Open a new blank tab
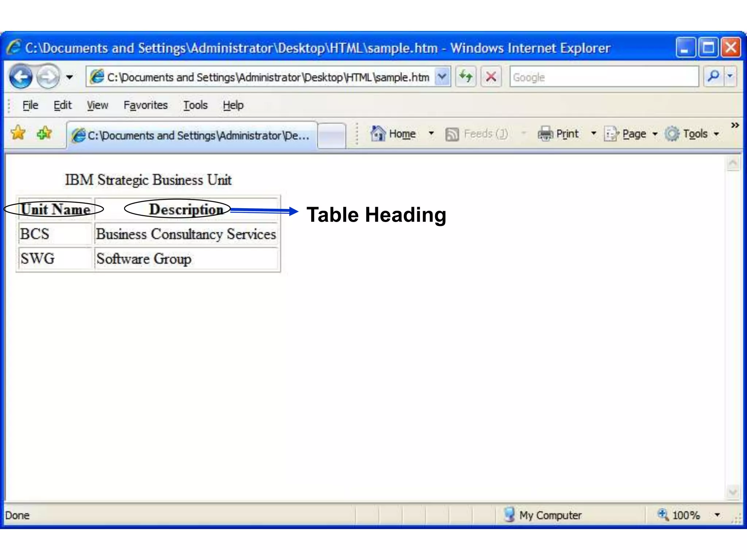 tap(332, 136)
